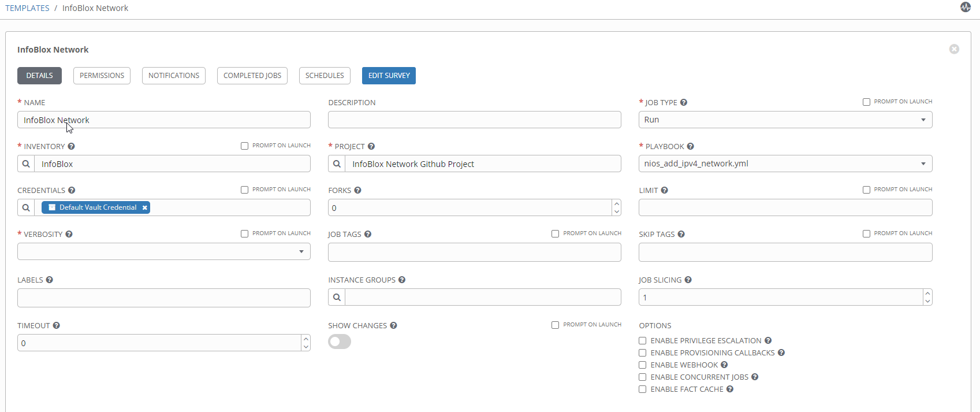Enable the Fact Cache option

(642, 389)
